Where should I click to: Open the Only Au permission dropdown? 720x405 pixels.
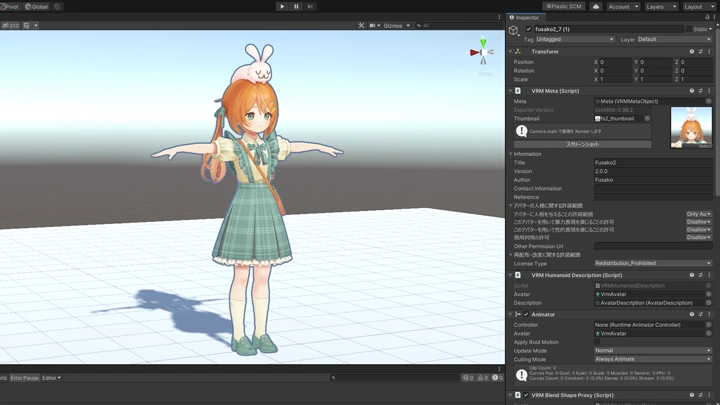click(x=699, y=214)
